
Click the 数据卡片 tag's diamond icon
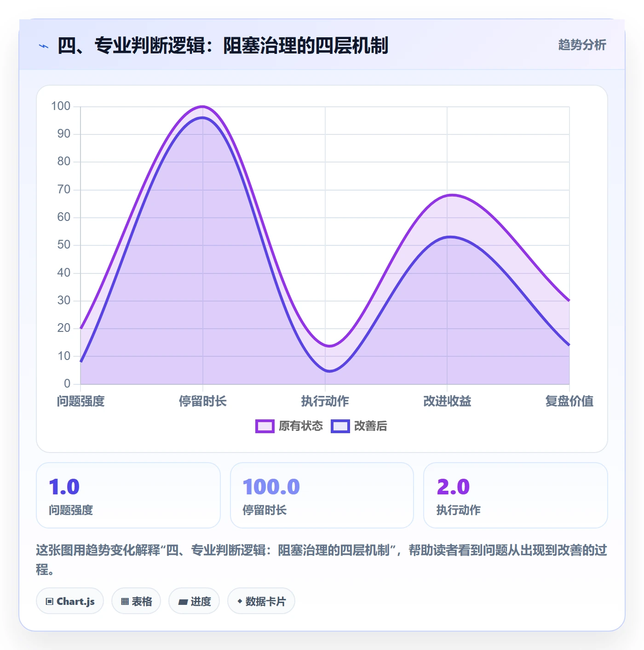pos(240,601)
